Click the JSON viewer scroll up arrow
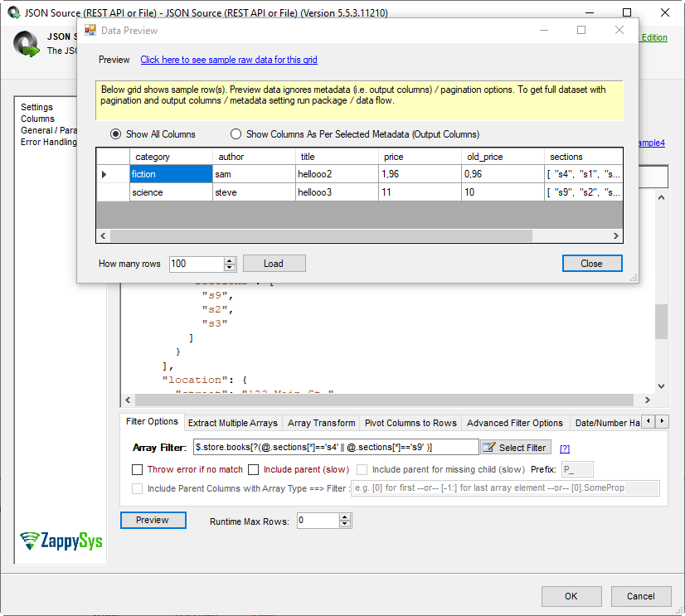 [x=662, y=197]
